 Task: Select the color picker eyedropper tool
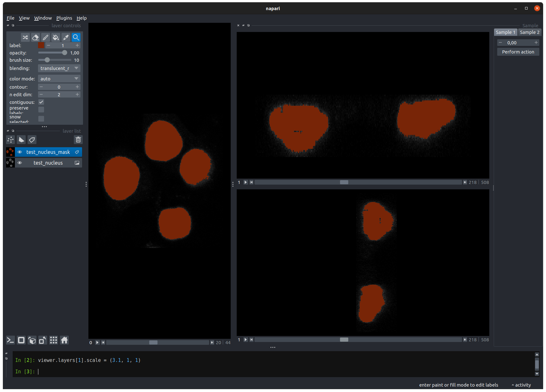pos(66,37)
